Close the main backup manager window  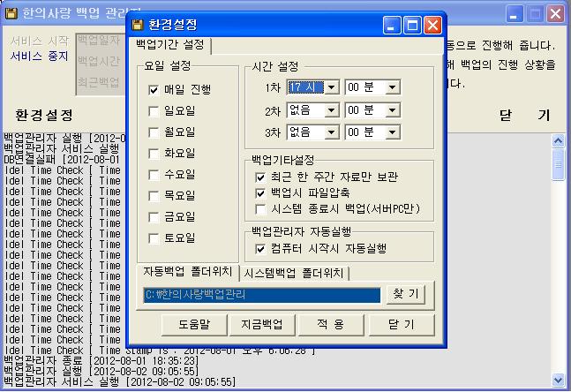coord(554,13)
